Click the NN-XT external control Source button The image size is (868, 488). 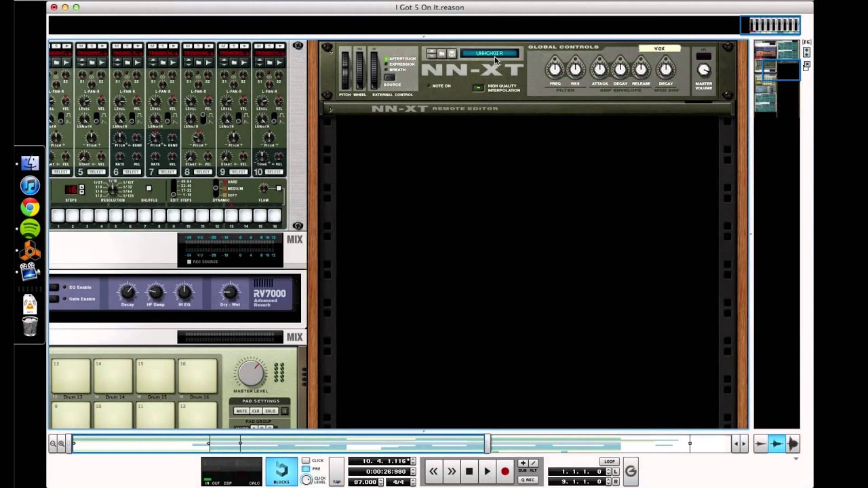[390, 77]
